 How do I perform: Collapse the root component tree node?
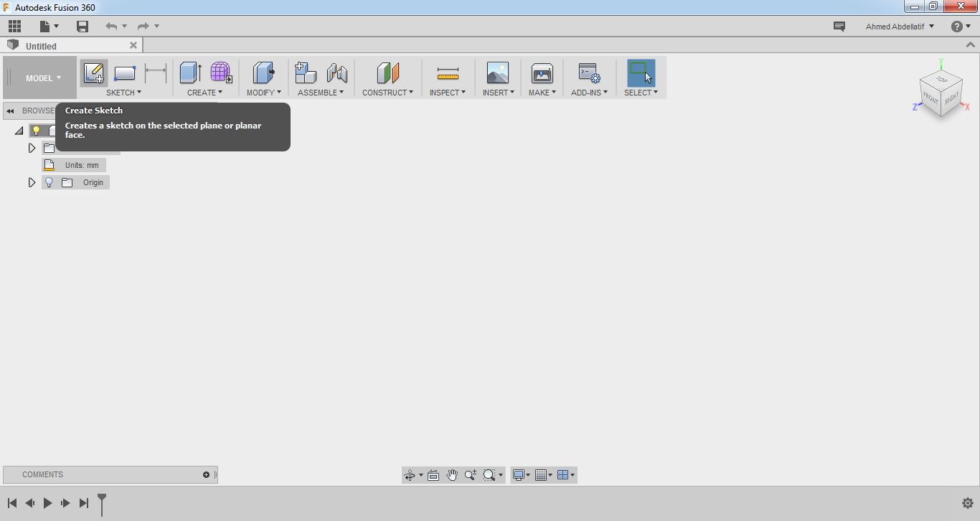coord(19,131)
